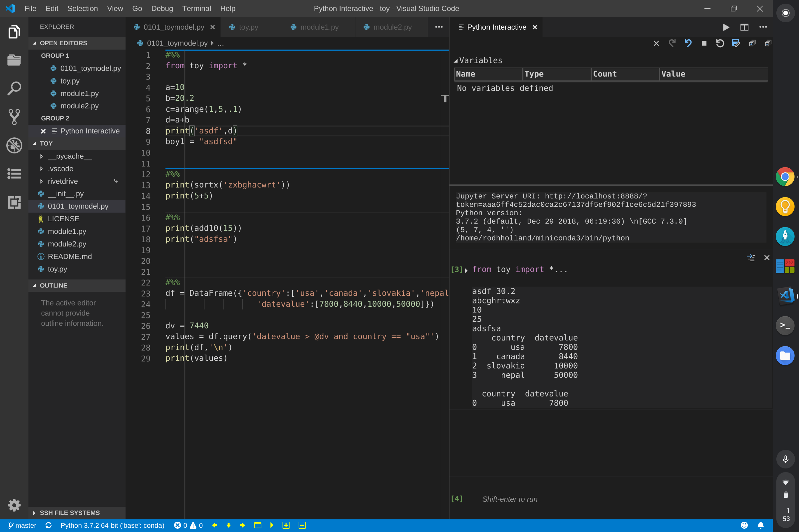
Task: Switch to the toy.py editor tab
Action: (247, 27)
